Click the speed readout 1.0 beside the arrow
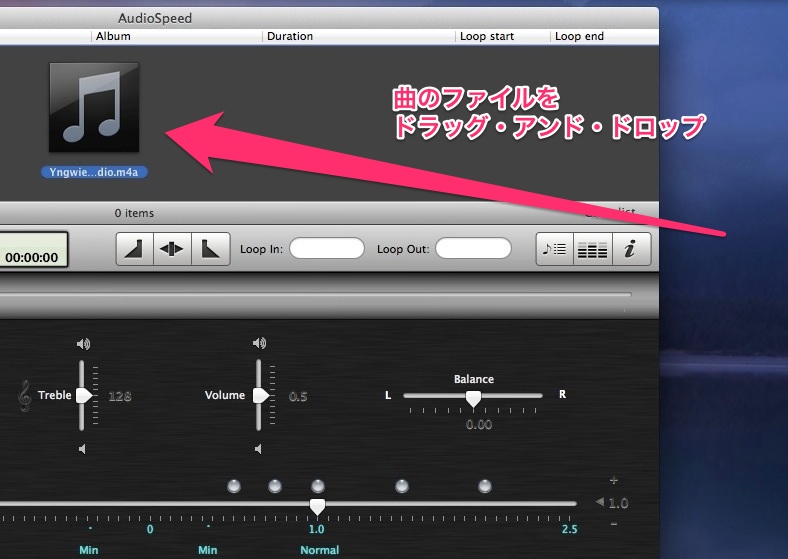This screenshot has height=559, width=788. coord(618,503)
